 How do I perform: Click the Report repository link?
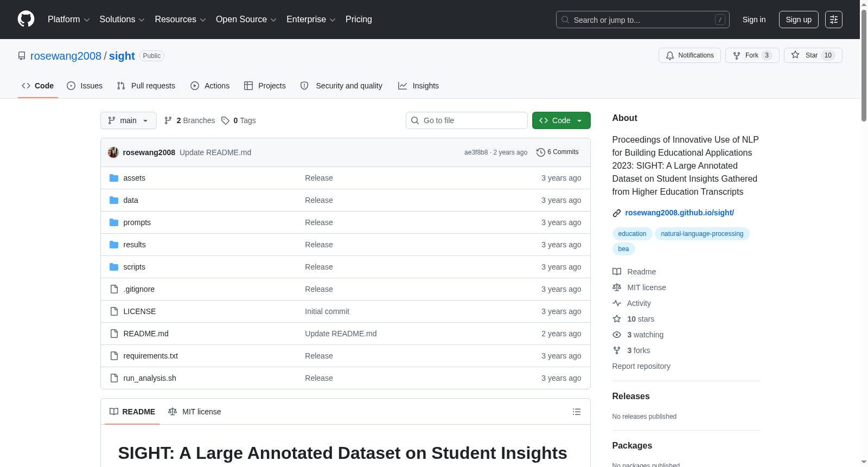(641, 366)
